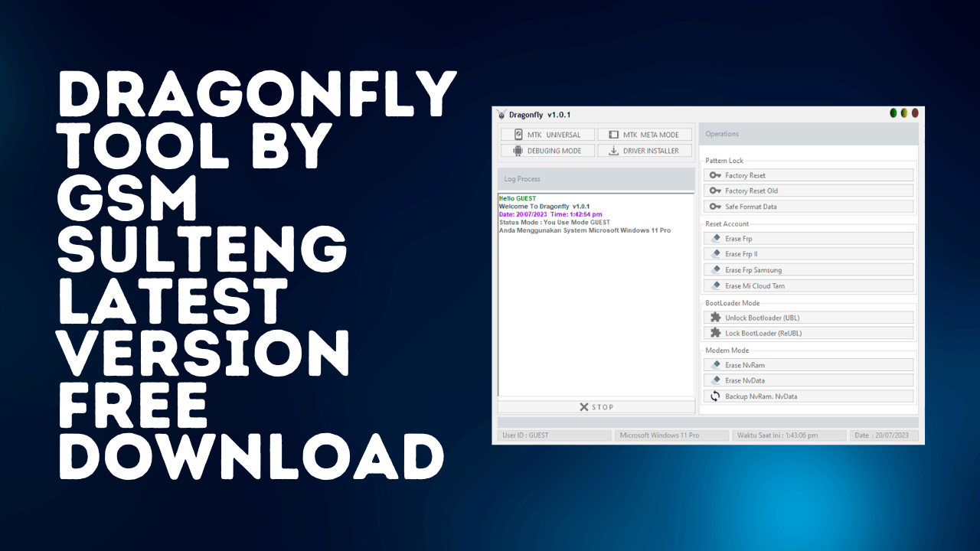Open the MTK UNIVERSAL mode

(x=547, y=135)
